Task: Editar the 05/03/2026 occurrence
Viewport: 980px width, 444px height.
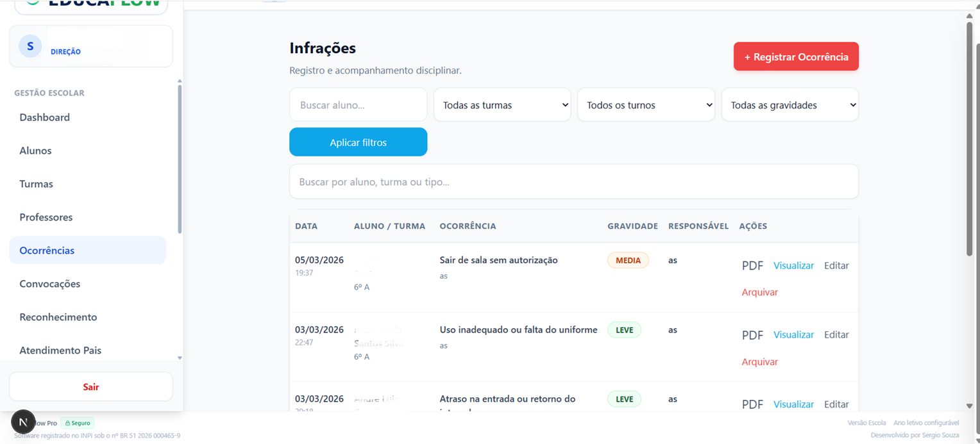Action: [x=836, y=265]
